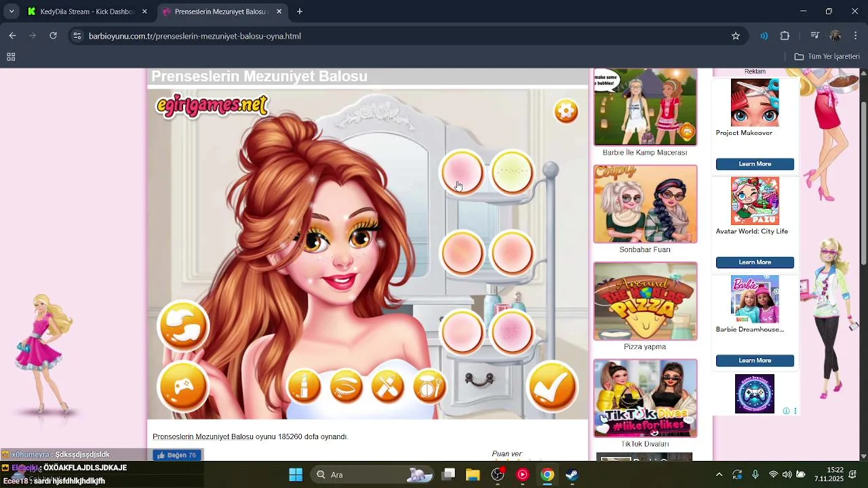Open Tüm Yer İşaretleri bookmarks folder
The width and height of the screenshot is (868, 488).
[827, 57]
